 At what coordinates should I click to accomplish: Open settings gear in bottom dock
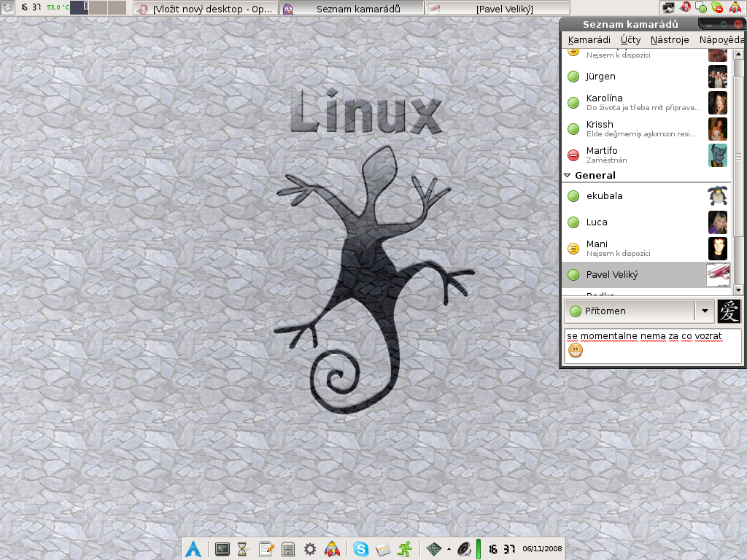click(310, 550)
